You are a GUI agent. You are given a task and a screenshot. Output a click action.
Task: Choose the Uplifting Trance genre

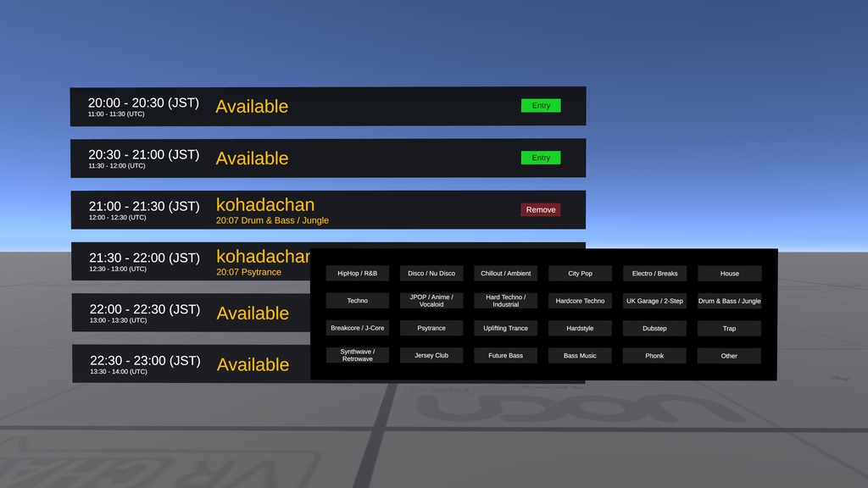(505, 328)
